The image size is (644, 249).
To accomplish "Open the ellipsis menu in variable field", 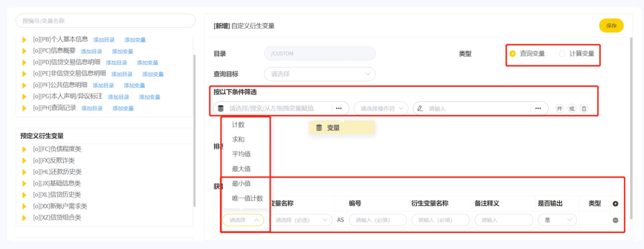I will 339,108.
